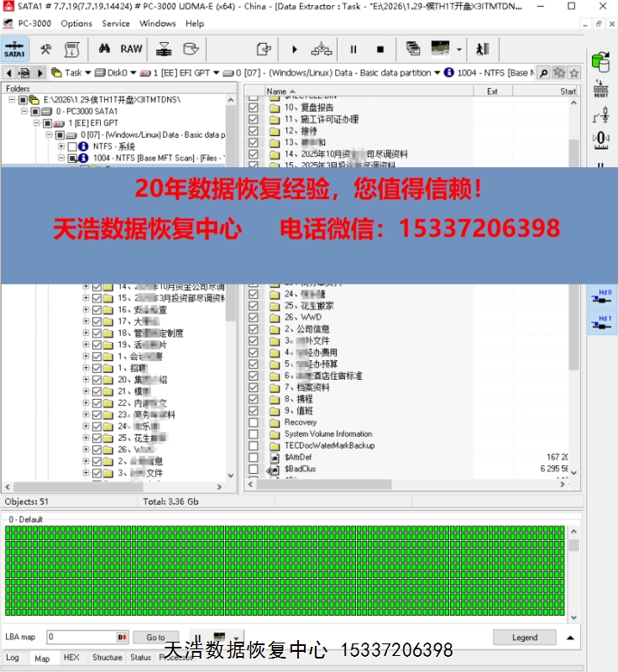The width and height of the screenshot is (618, 672).
Task: Click the Go to button
Action: point(156,638)
